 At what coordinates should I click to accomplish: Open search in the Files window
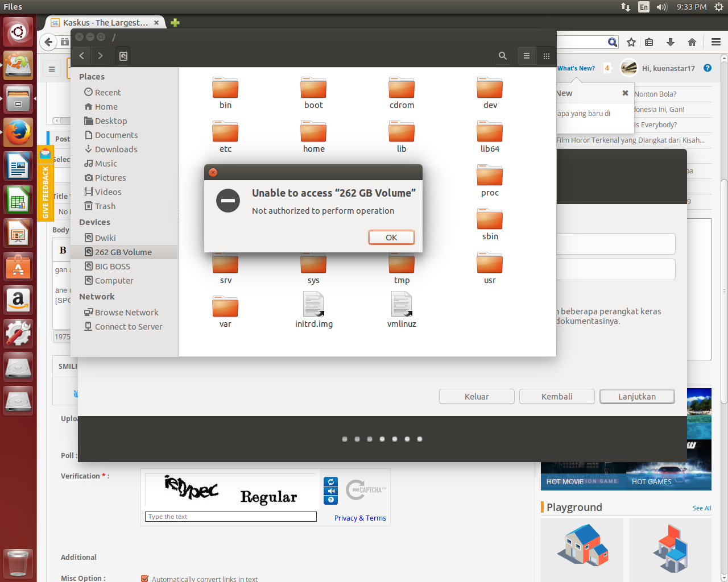coord(503,56)
